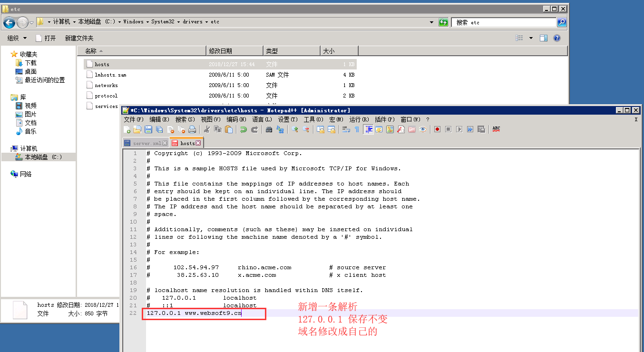Click the Undo arrow in the toolbar
The width and height of the screenshot is (644, 352).
[243, 129]
